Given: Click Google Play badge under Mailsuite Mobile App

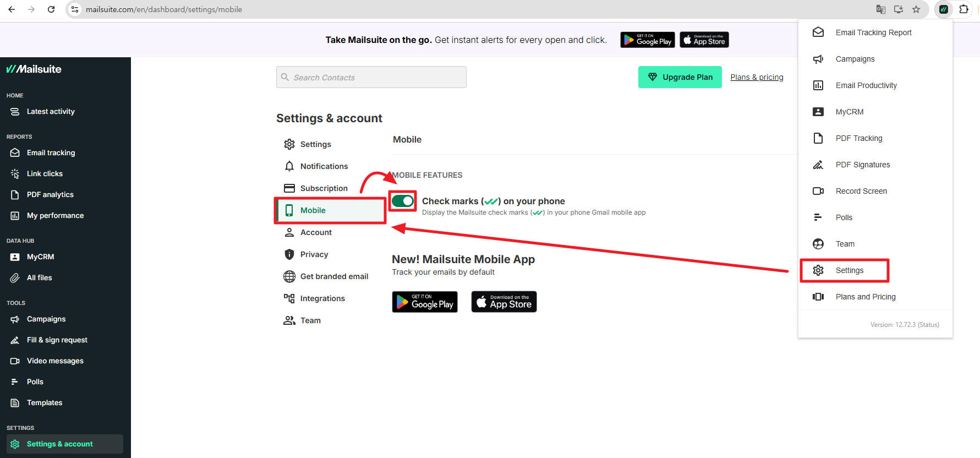Looking at the screenshot, I should [x=425, y=302].
